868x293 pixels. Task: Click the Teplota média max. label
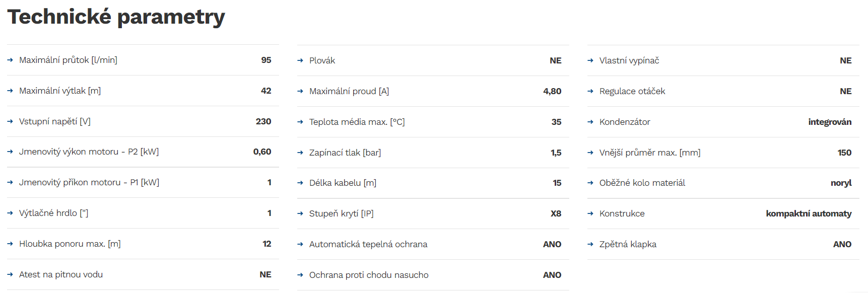[x=357, y=122]
